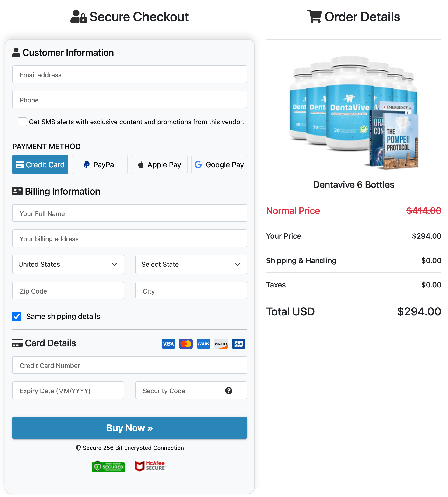Screen dimensions: 448x497
Task: Click the Dentavive 6 Bottles title
Action: (x=354, y=185)
